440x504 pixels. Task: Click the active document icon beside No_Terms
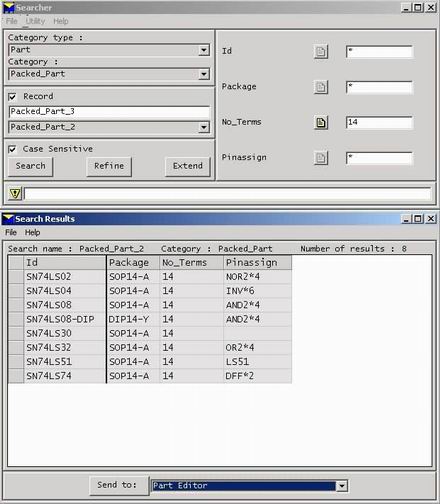point(321,123)
